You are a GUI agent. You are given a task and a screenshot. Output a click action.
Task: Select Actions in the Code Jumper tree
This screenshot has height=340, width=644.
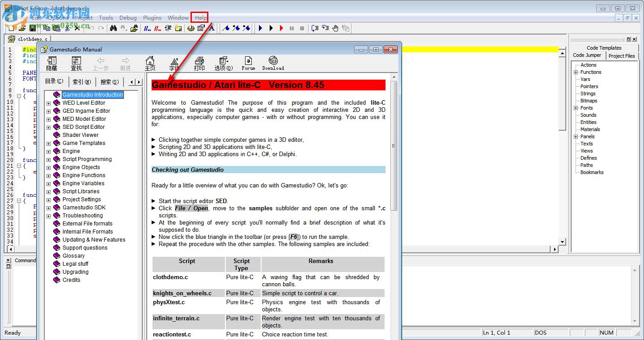[x=589, y=65]
